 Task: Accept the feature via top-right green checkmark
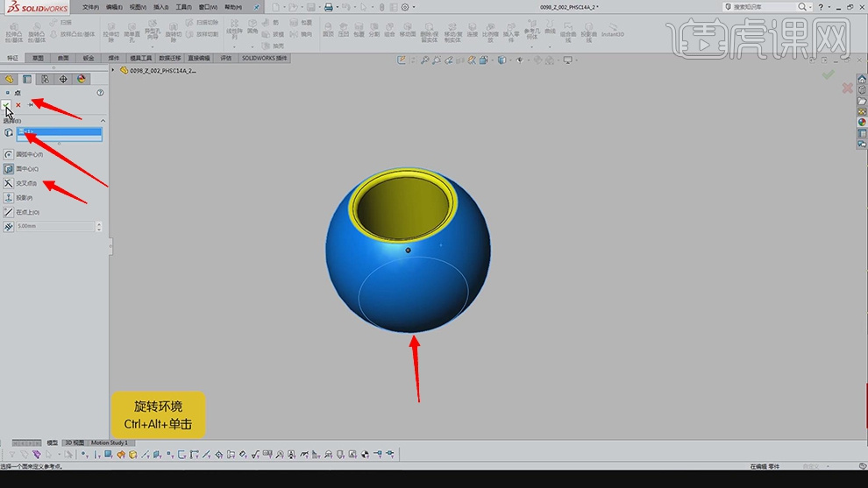828,75
